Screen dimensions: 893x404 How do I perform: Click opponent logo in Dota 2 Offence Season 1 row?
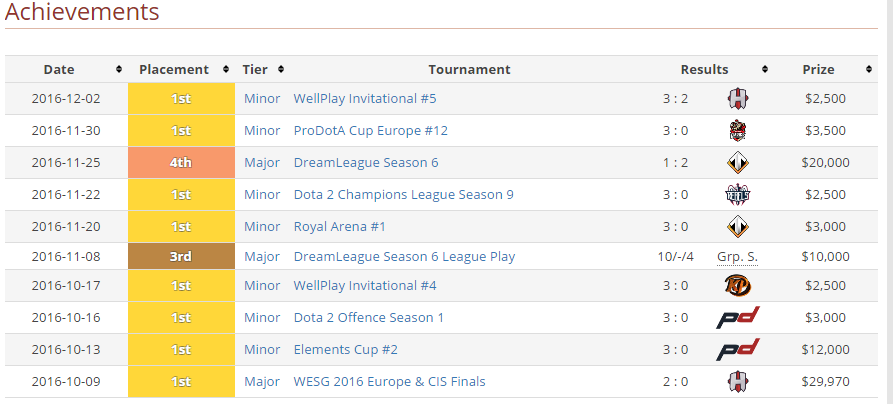738,318
